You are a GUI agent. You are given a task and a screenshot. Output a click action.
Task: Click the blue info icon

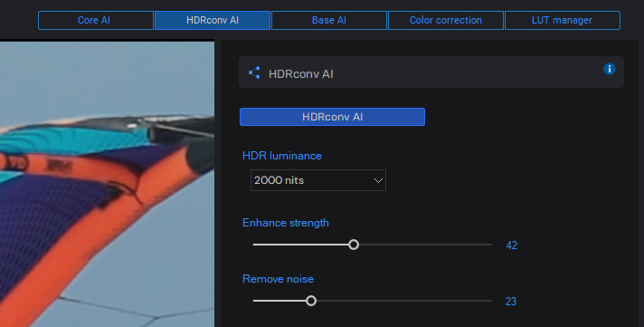[x=609, y=69]
